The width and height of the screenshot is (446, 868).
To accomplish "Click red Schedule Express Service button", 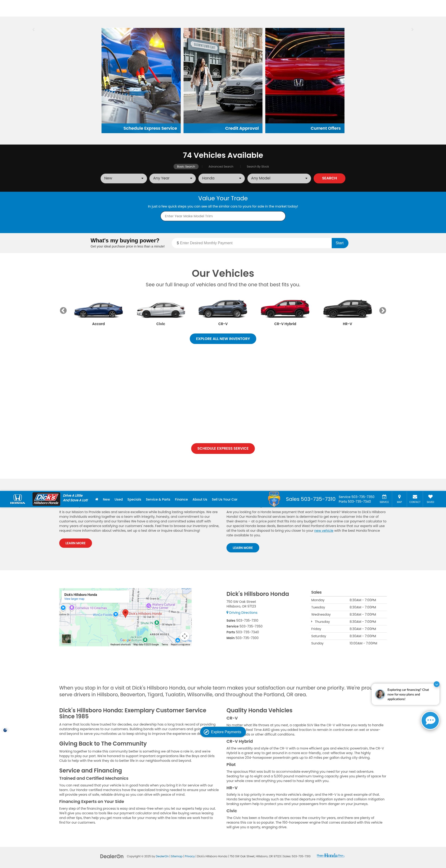I will tap(223, 449).
